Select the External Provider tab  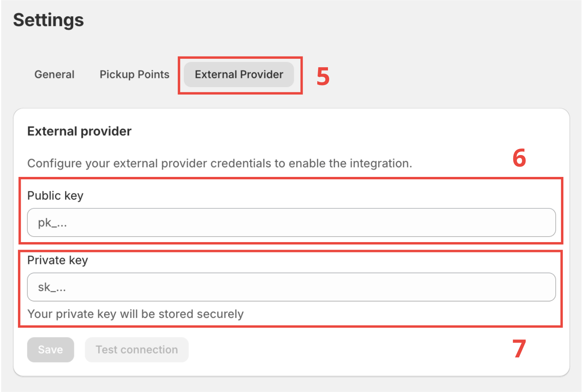[239, 74]
